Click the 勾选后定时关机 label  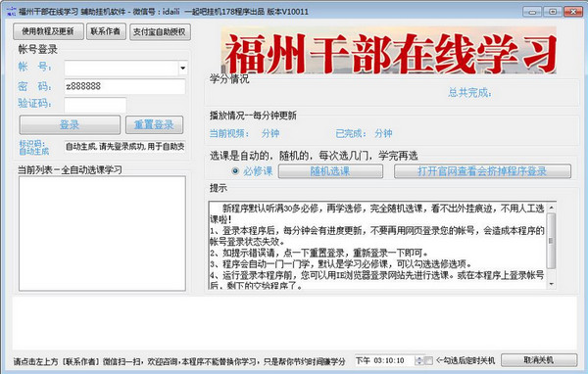465,360
